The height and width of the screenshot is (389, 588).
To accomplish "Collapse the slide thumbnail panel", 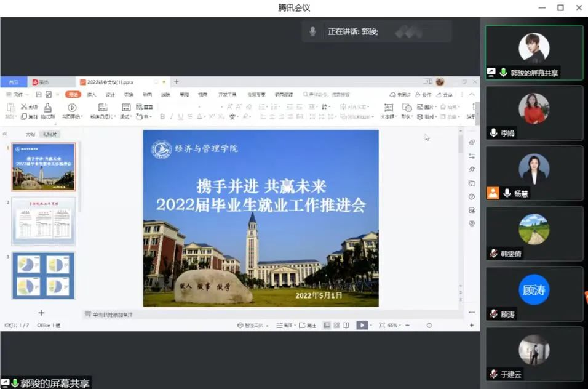I will click(5, 134).
